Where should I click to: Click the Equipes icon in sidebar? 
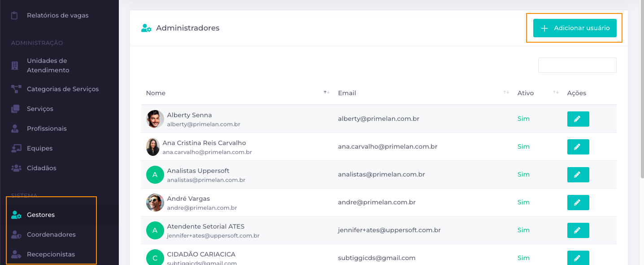[x=16, y=148]
